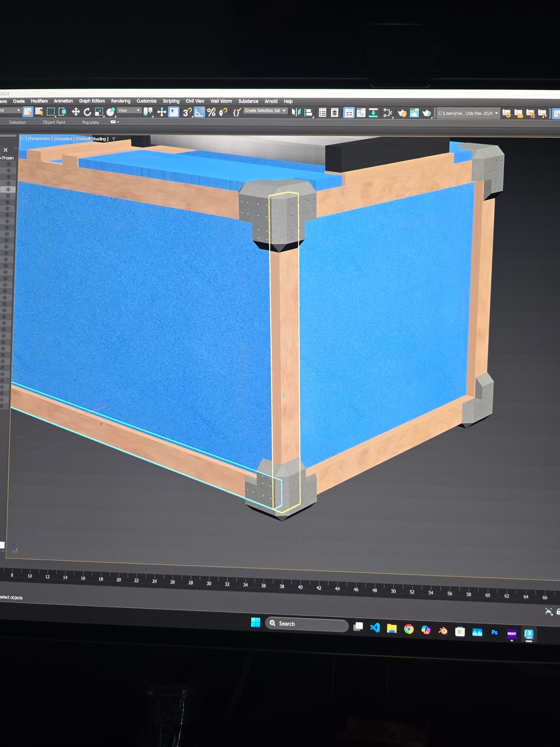Toggle Percent Snap in toolbar
560x747 pixels.
click(211, 112)
